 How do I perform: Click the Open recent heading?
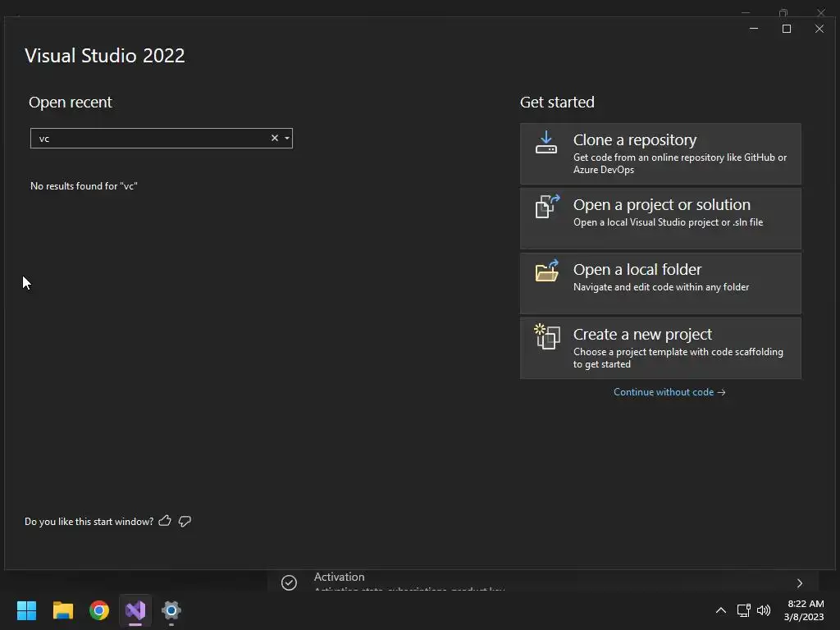point(71,102)
